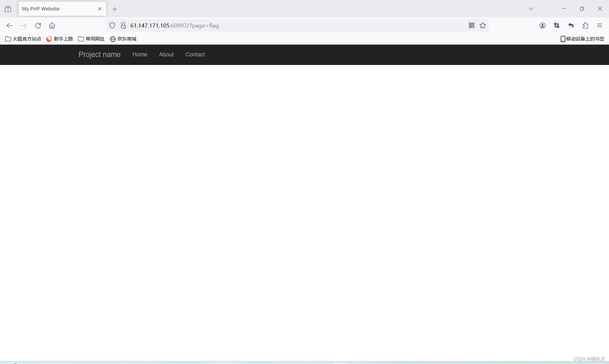Open a new tab with plus button
The image size is (609, 364).
coord(115,9)
